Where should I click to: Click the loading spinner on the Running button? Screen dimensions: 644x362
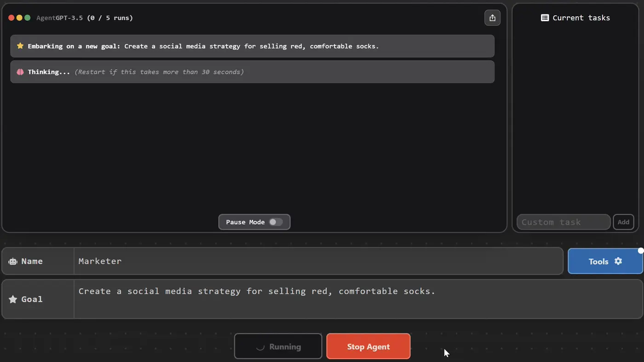(x=260, y=347)
